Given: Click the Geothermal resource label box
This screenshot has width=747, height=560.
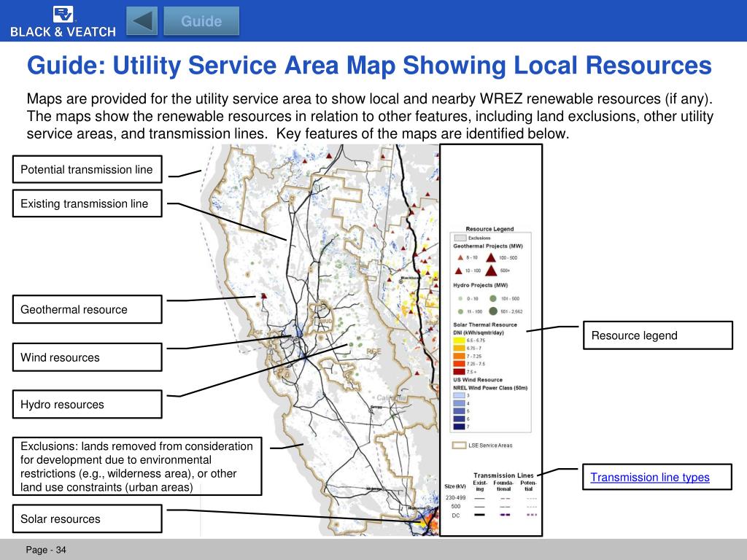Looking at the screenshot, I should [x=88, y=309].
